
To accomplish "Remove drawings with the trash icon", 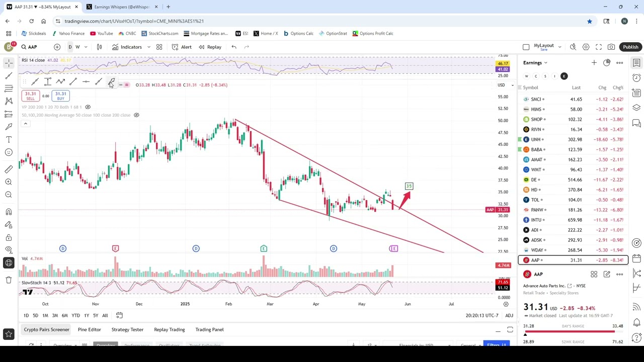I will [9, 280].
